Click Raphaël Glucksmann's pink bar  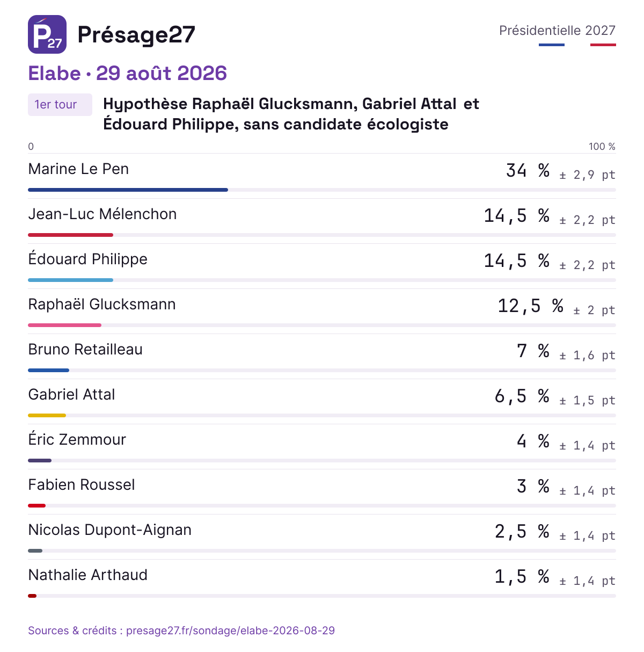(x=64, y=325)
